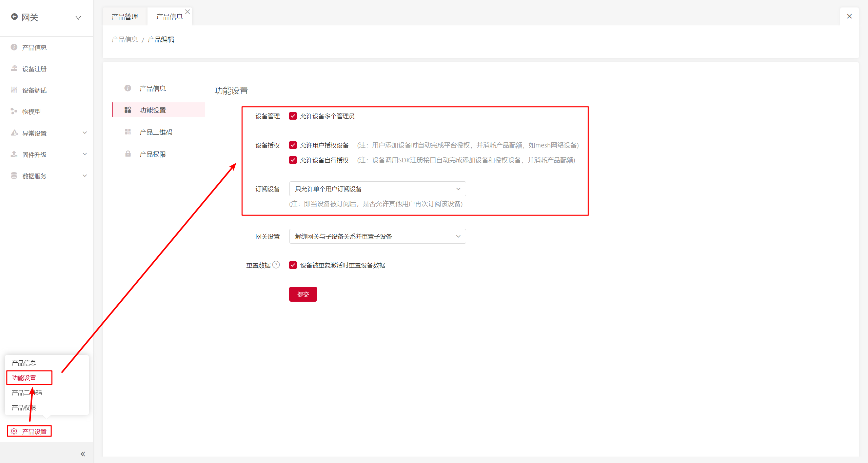Click the 物模型 sidebar icon
The height and width of the screenshot is (463, 868).
14,111
